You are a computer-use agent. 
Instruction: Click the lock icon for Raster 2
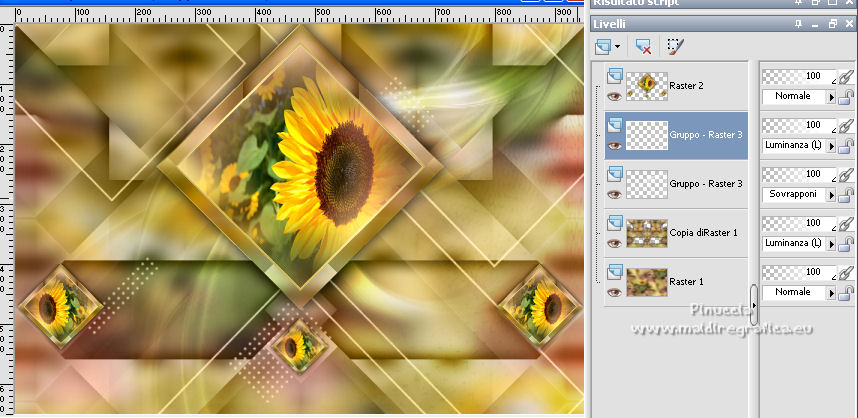pos(846,97)
